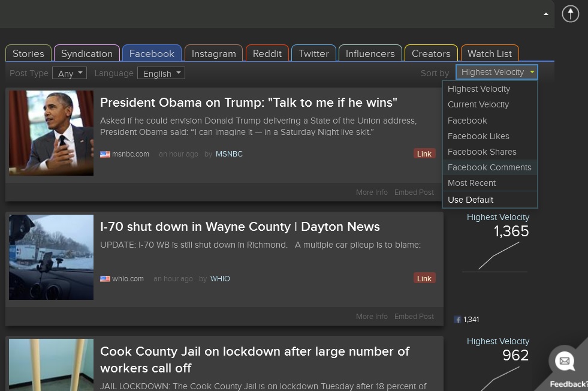
Task: Click the Link button on the Obama story
Action: (x=424, y=154)
